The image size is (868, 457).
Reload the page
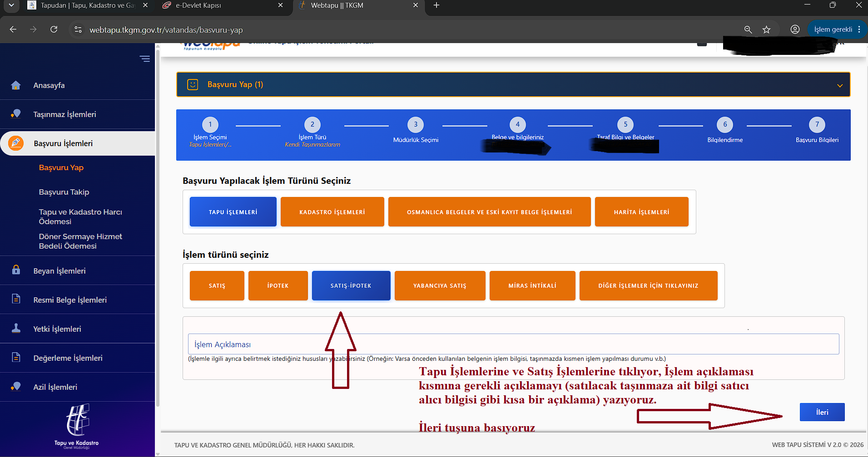54,29
